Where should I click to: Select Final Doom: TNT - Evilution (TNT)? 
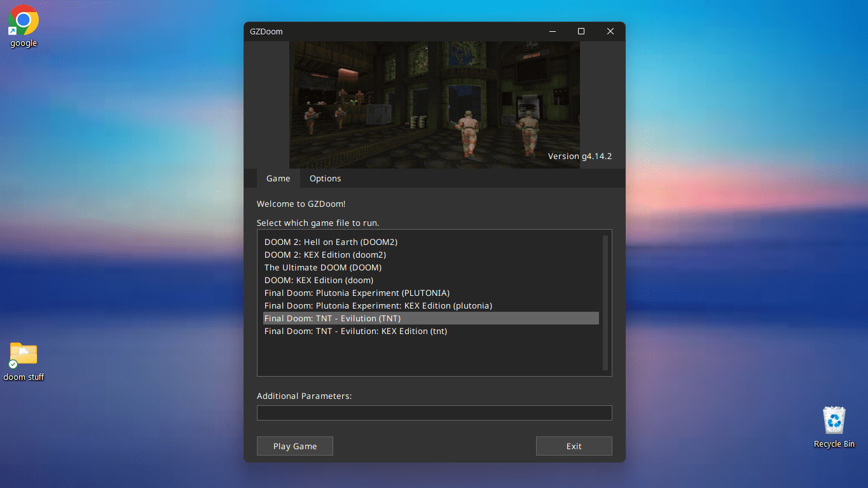(431, 318)
